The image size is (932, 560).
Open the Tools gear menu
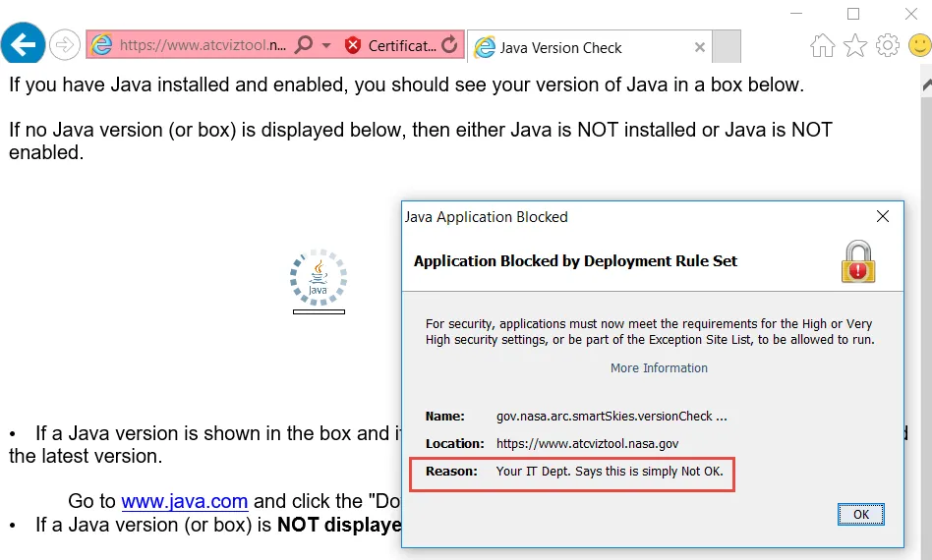point(888,45)
